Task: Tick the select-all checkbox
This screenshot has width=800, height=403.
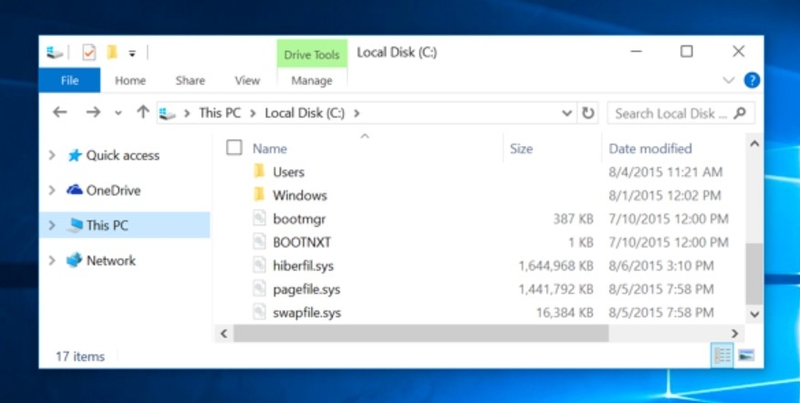Action: 234,148
